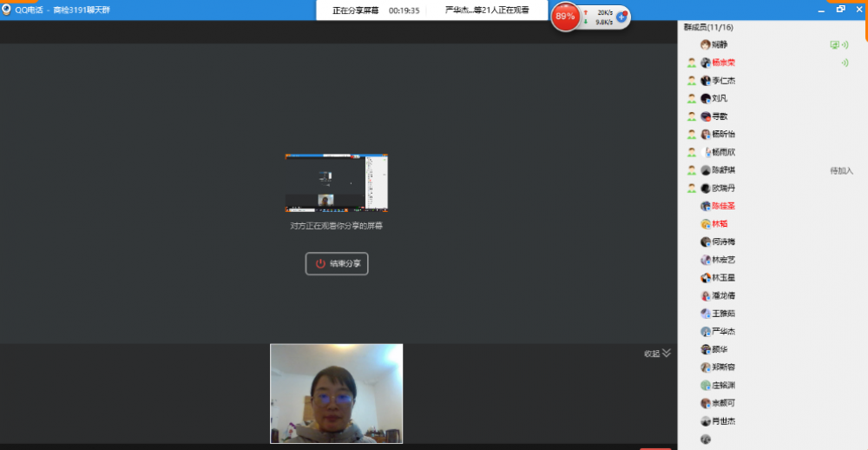Click the 20K/s upload speed readout

pos(604,12)
